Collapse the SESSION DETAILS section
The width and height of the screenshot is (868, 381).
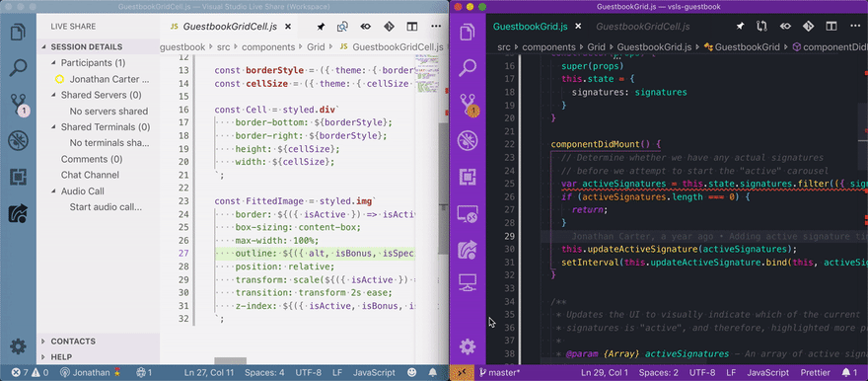87,47
